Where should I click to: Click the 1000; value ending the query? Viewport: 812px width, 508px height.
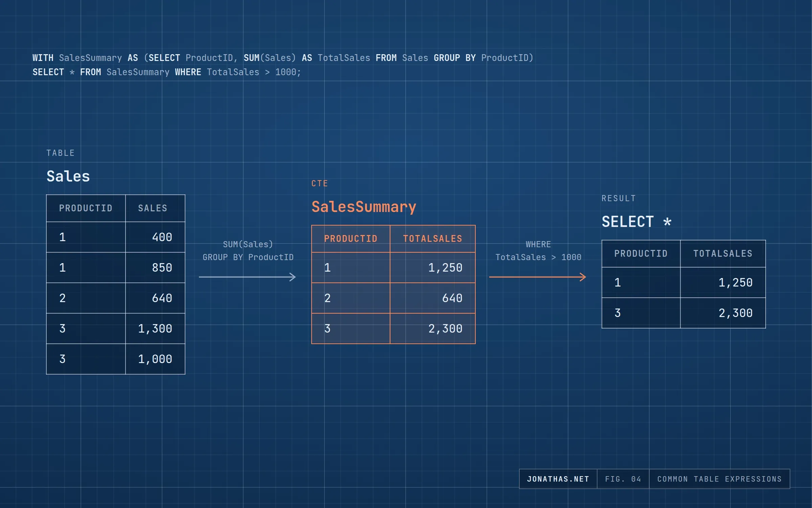[288, 72]
